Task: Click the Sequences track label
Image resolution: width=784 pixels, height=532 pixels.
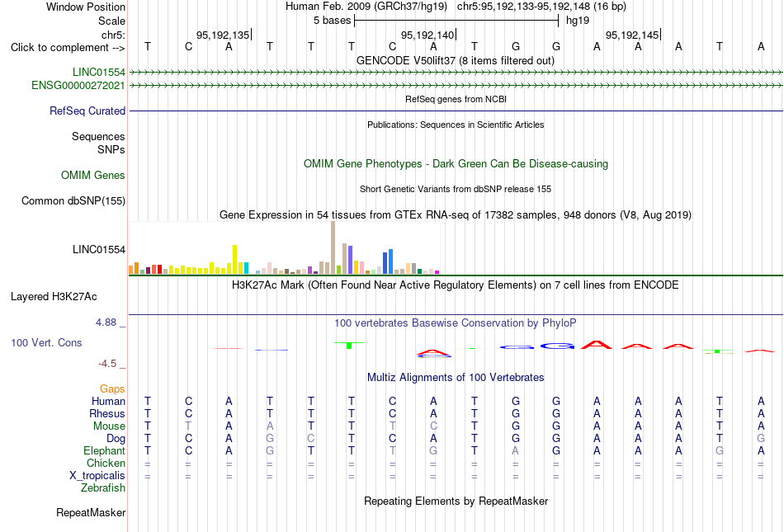Action: [98, 136]
